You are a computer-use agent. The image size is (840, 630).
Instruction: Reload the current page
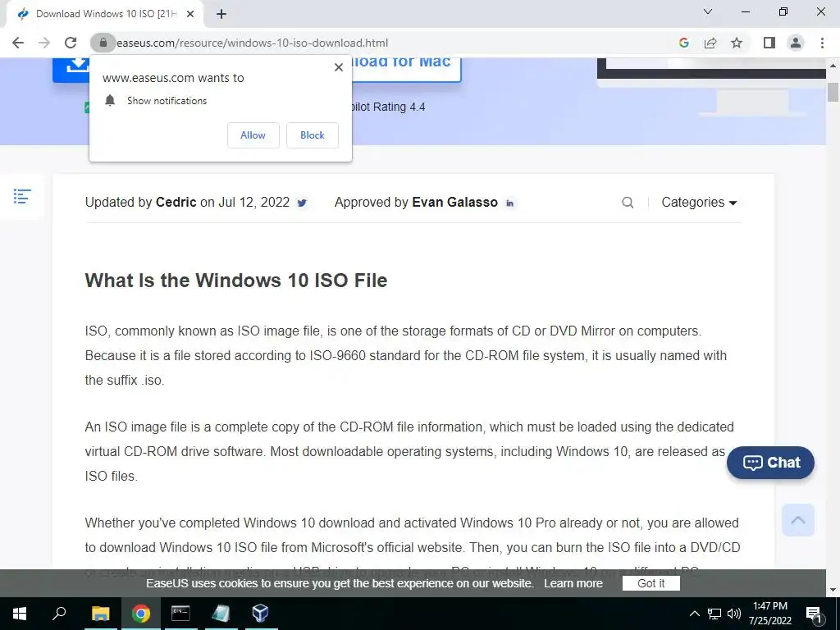point(71,43)
